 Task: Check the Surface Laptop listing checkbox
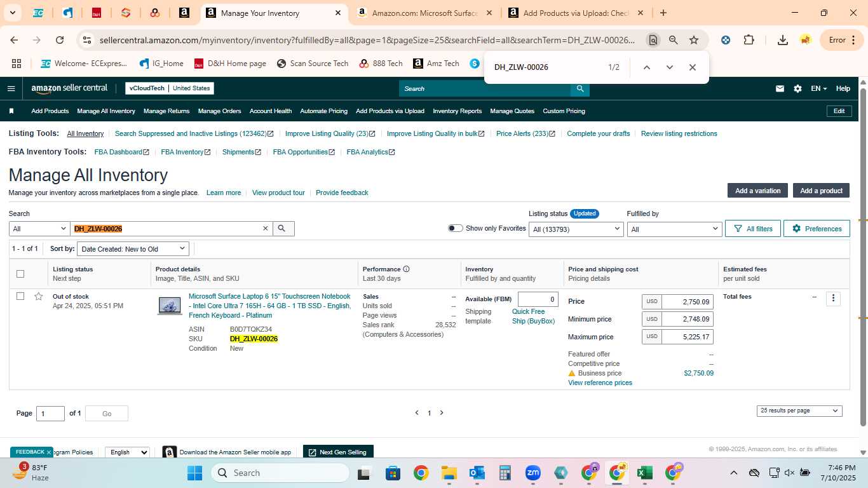[20, 296]
